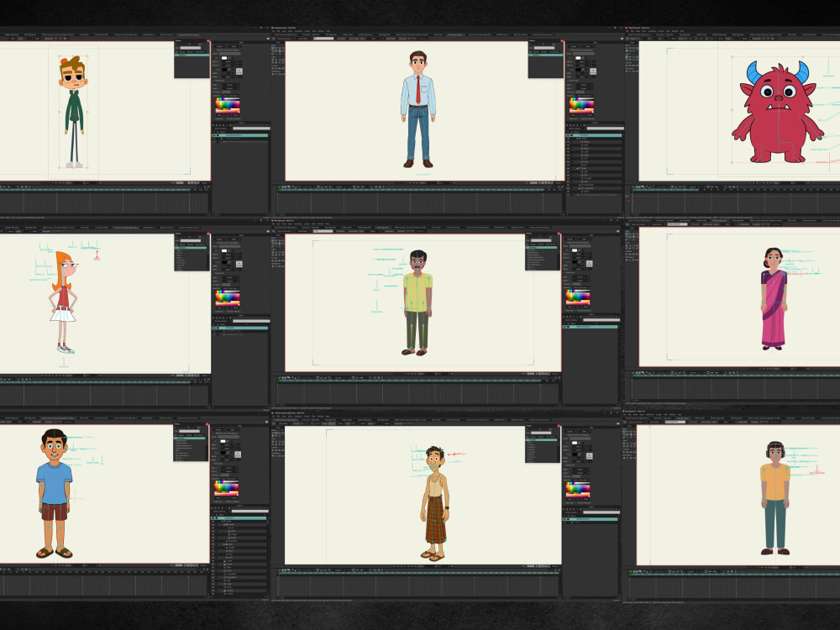This screenshot has height=630, width=840.
Task: Click the woman in pink sari on canvas
Action: tap(774, 298)
